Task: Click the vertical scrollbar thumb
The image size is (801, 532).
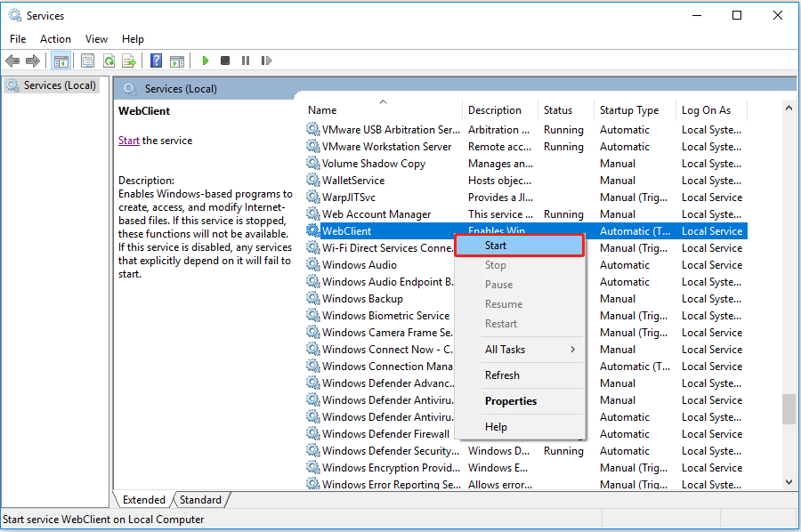Action: pos(789,409)
